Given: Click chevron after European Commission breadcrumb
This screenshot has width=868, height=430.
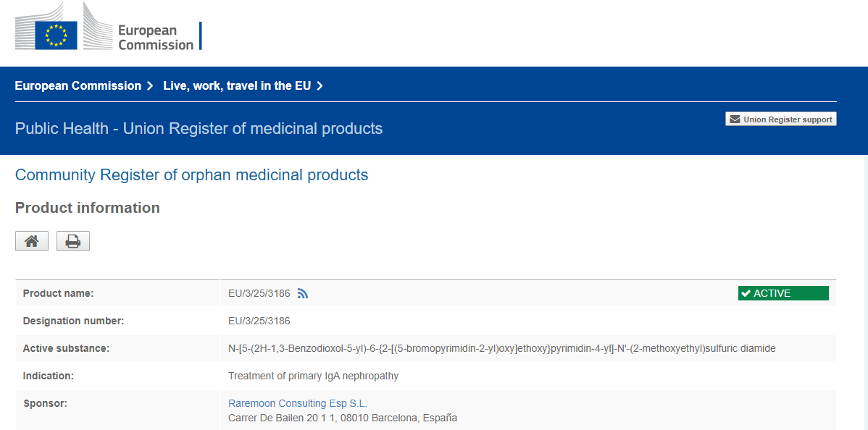Looking at the screenshot, I should tap(150, 86).
